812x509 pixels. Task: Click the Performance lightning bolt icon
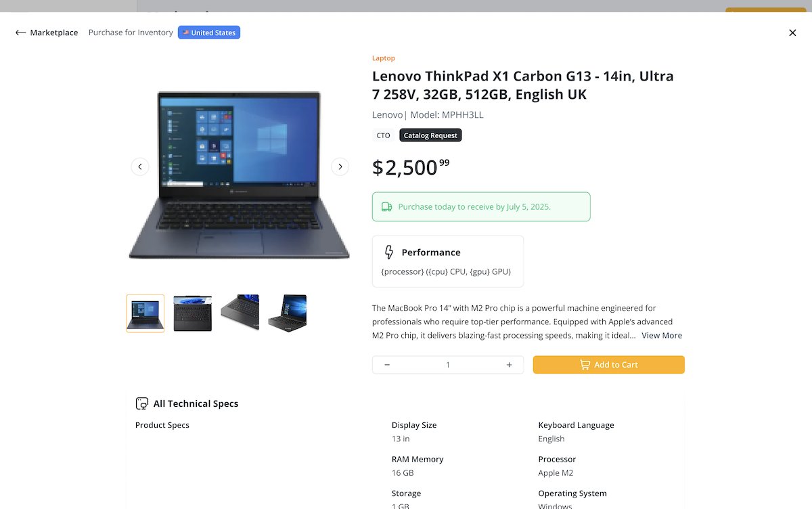(x=389, y=252)
